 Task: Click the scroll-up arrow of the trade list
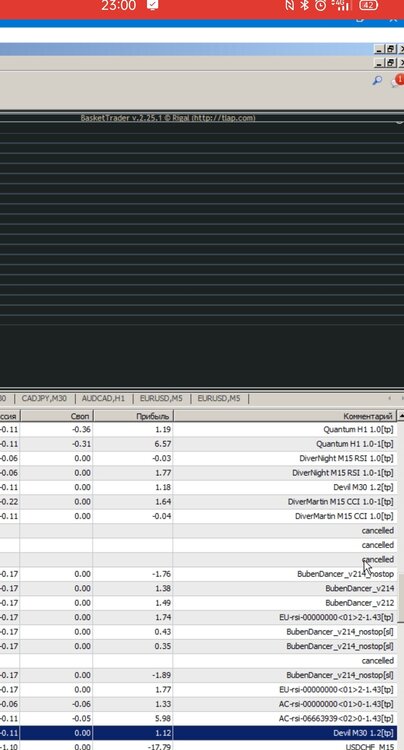[401, 415]
